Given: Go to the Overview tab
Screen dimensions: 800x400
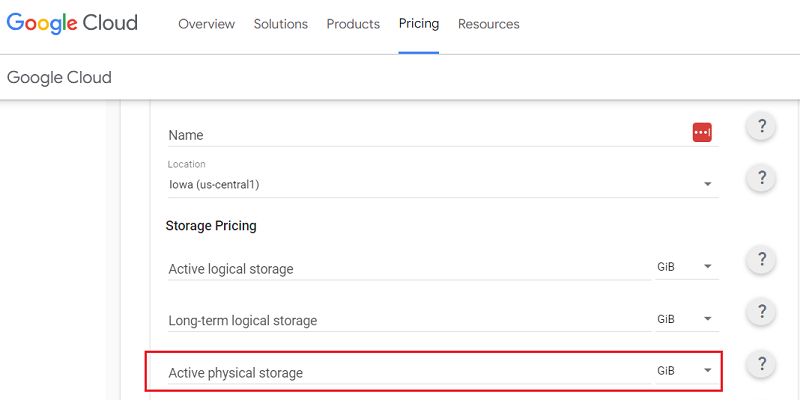Looking at the screenshot, I should coord(206,24).
